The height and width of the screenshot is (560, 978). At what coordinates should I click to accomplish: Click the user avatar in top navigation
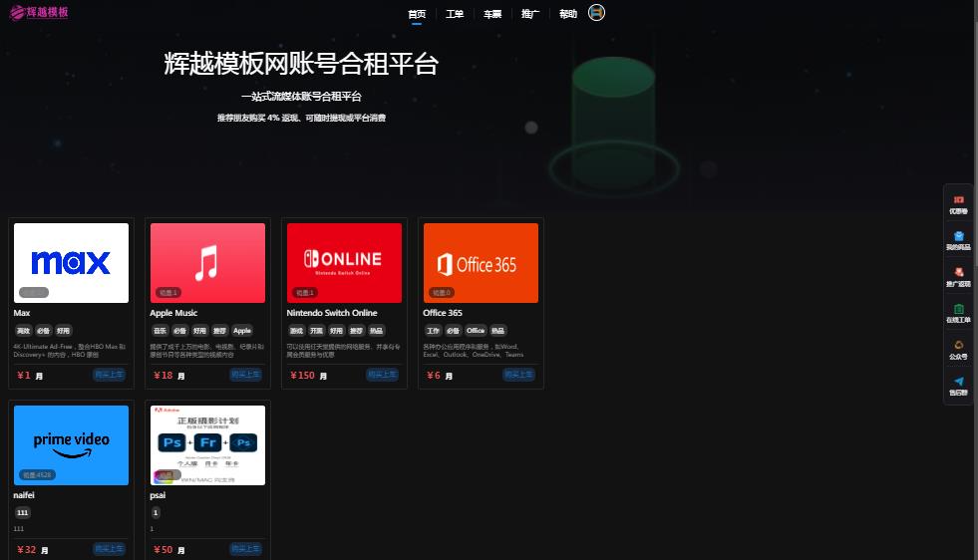[x=597, y=13]
